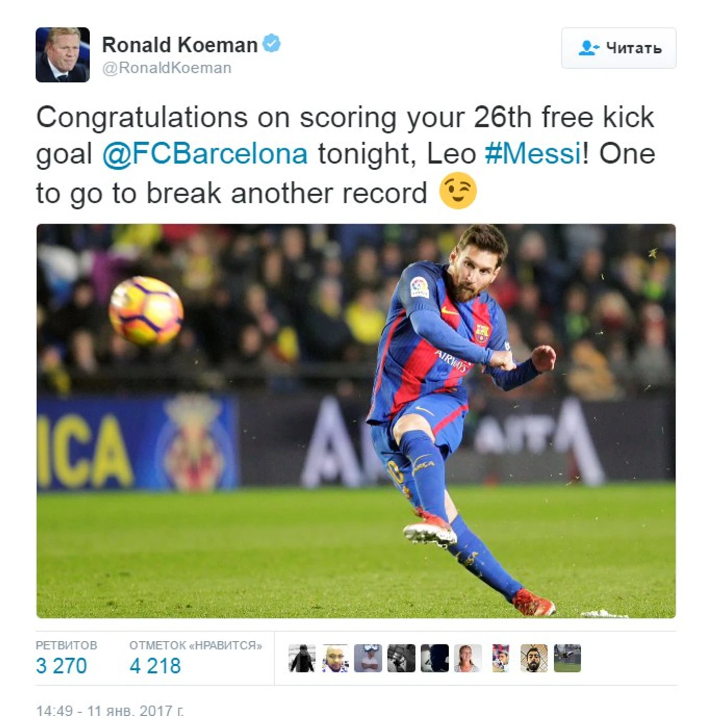
Task: Click Ronald Koeman's profile avatar
Action: click(62, 54)
